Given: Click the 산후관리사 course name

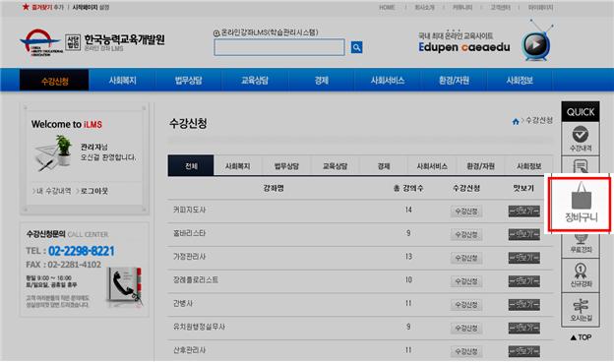Looking at the screenshot, I should [x=189, y=350].
